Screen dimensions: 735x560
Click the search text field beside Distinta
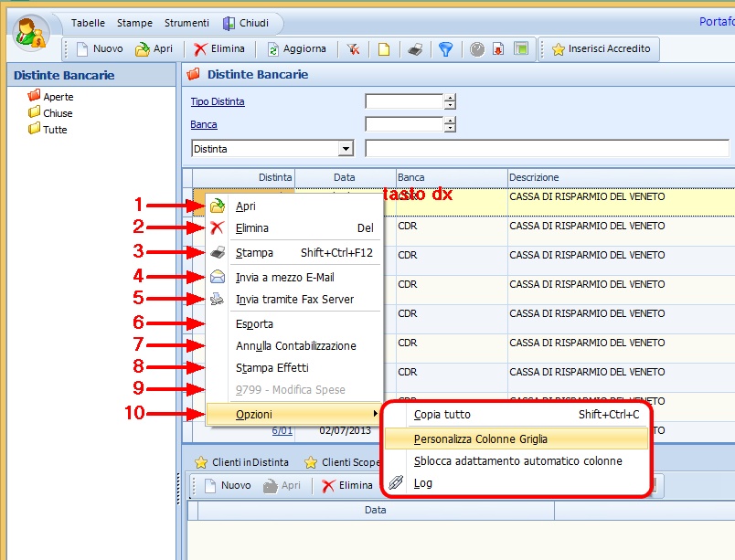tap(546, 148)
